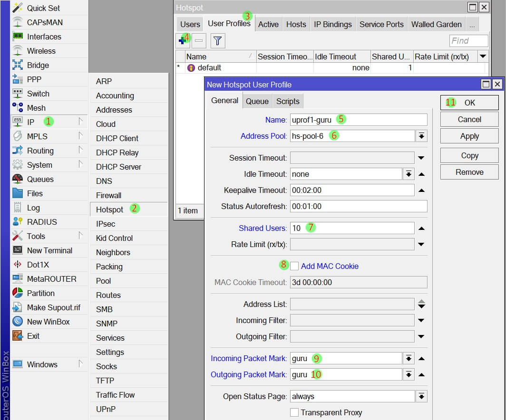Click the red minus remove icon
The image size is (506, 420).
[199, 41]
